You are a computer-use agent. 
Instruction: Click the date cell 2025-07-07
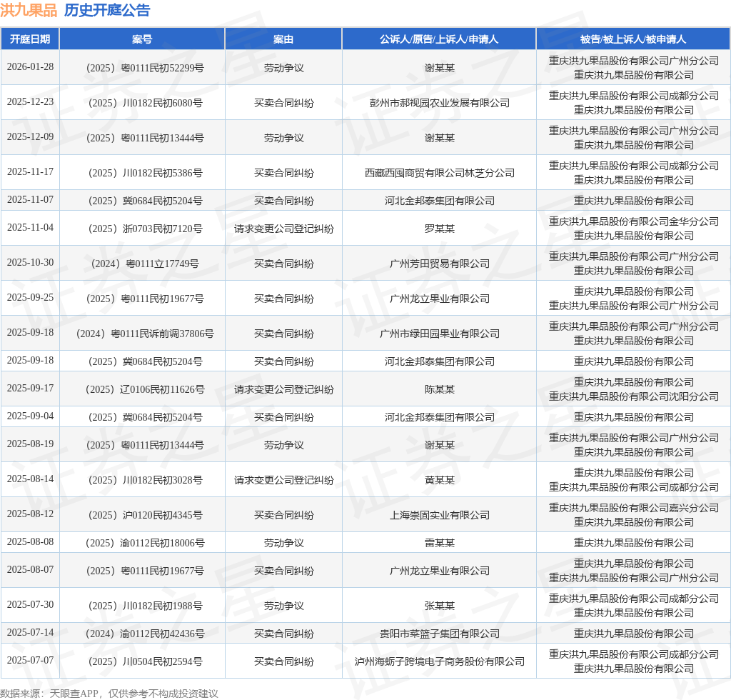pyautogui.click(x=30, y=661)
